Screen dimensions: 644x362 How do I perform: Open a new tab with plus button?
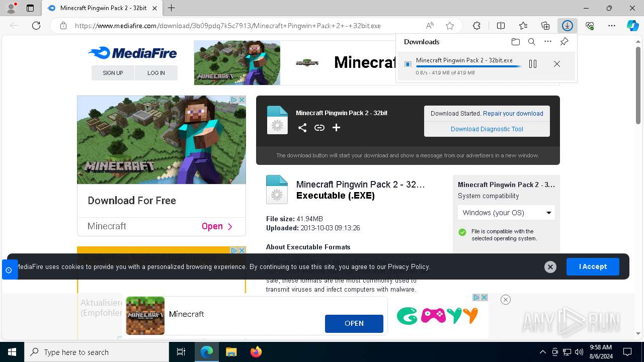point(172,8)
